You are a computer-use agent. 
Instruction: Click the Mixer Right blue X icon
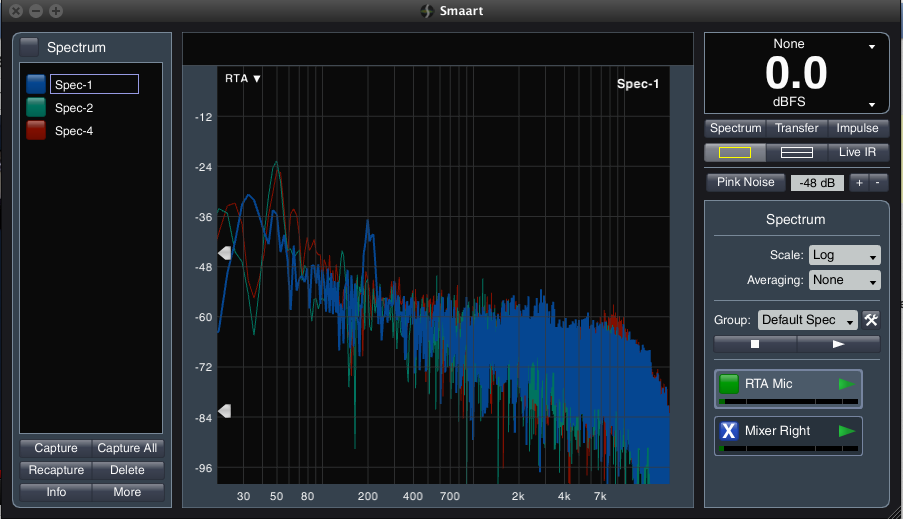point(729,431)
